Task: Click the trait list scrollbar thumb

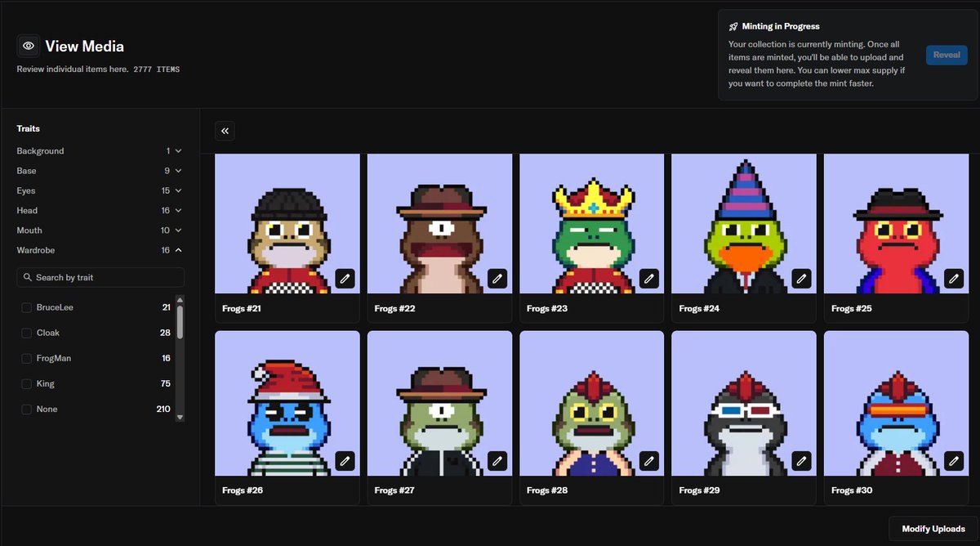Action: pos(180,322)
